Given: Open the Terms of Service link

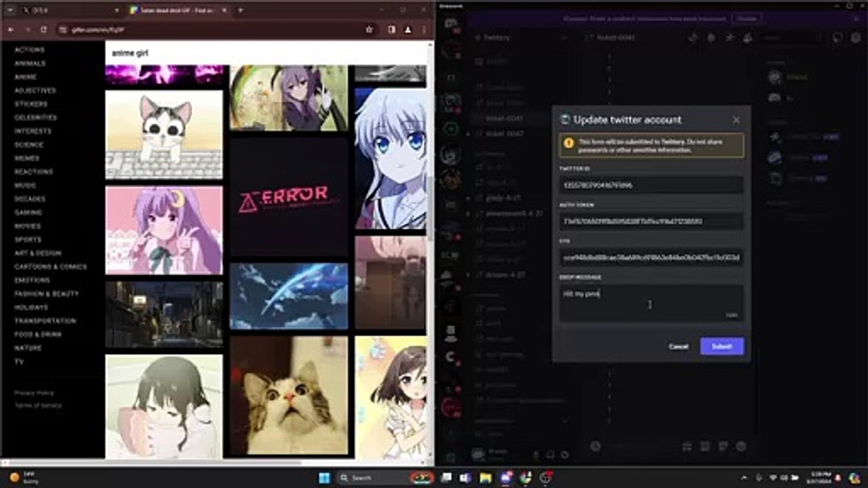Looking at the screenshot, I should (38, 405).
